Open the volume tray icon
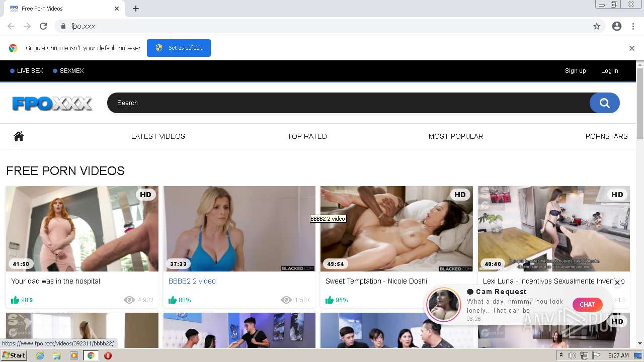 (572, 355)
